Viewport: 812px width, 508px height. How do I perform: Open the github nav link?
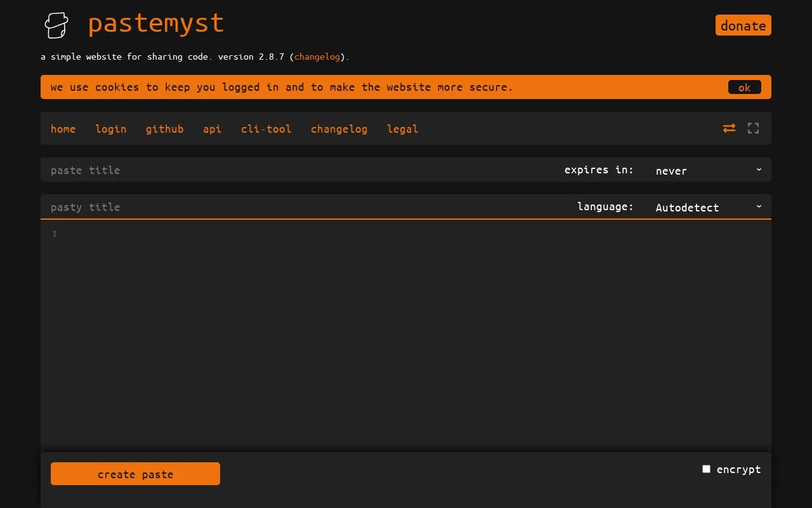pos(165,129)
